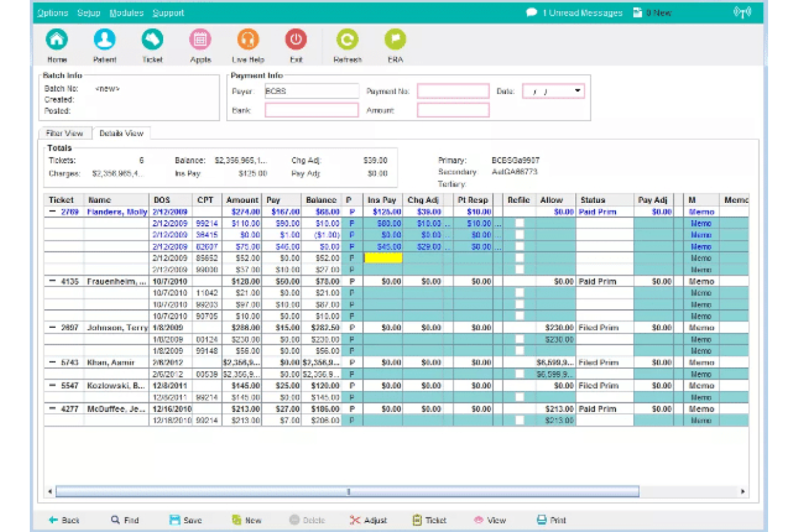Click the View eye button

[490, 520]
